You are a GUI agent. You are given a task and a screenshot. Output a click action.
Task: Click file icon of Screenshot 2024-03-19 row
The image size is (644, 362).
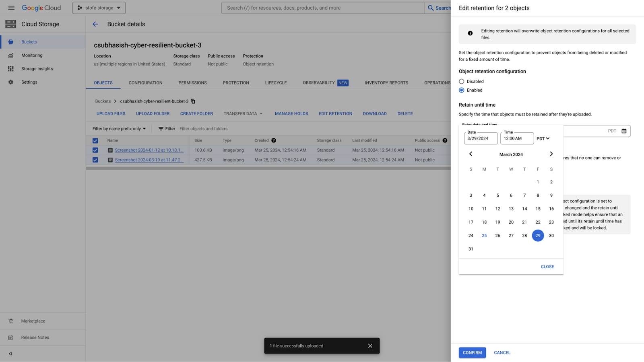[110, 160]
